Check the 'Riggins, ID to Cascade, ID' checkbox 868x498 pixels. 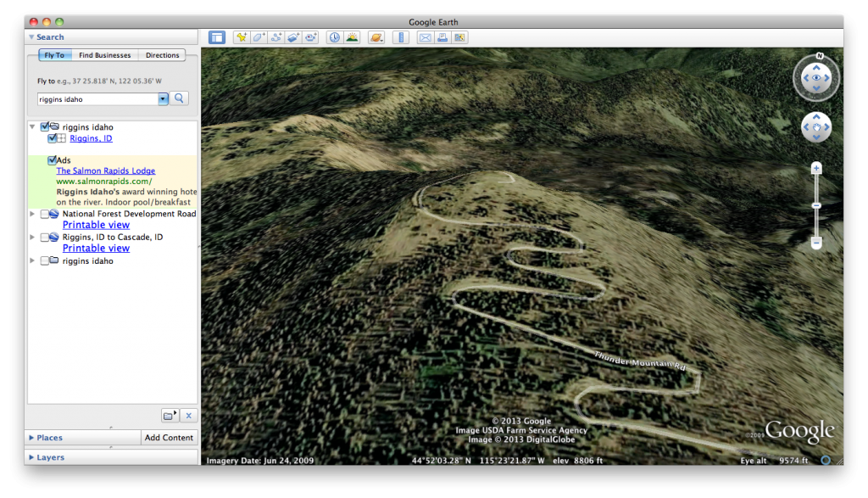45,237
